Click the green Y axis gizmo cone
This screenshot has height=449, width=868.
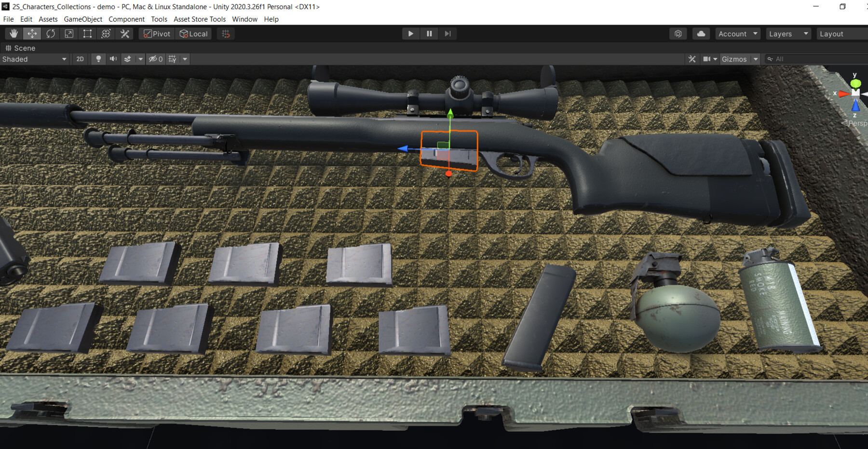[x=855, y=83]
